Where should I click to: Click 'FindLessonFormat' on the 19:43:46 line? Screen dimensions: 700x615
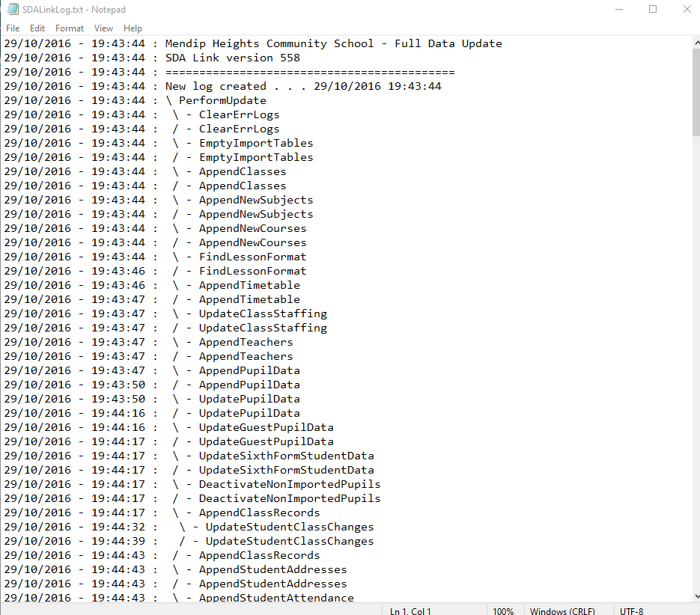click(253, 271)
